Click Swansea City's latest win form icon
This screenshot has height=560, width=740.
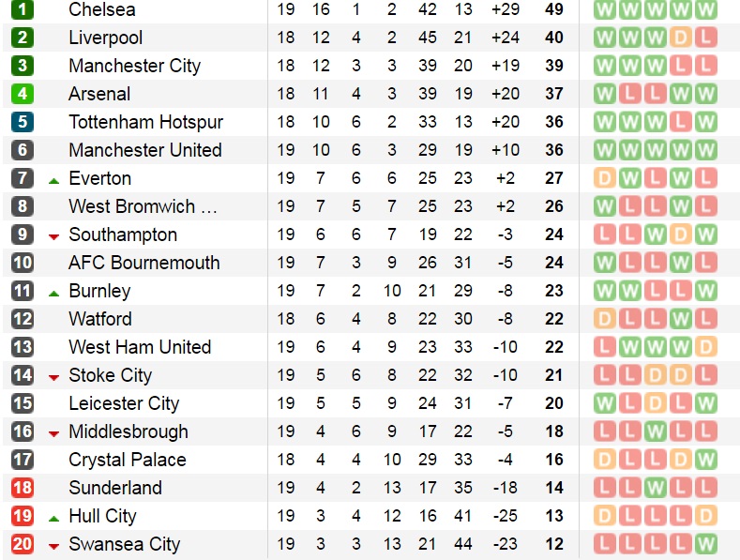[x=706, y=545]
